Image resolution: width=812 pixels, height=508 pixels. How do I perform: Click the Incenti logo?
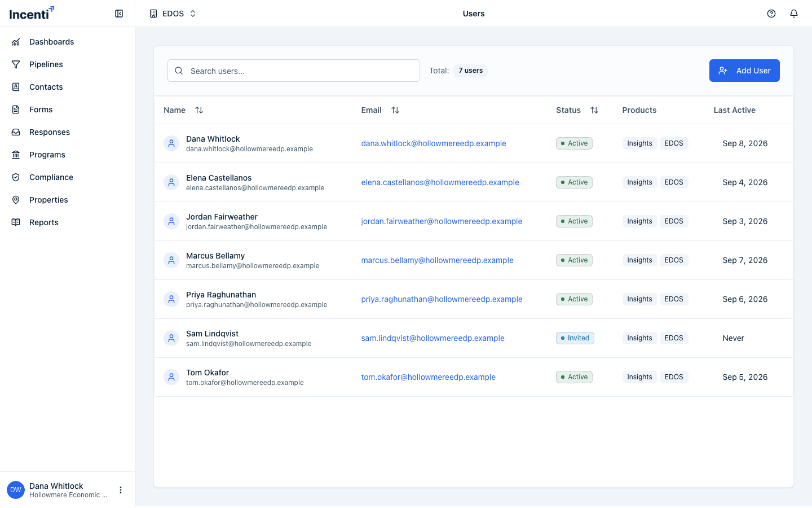(32, 13)
